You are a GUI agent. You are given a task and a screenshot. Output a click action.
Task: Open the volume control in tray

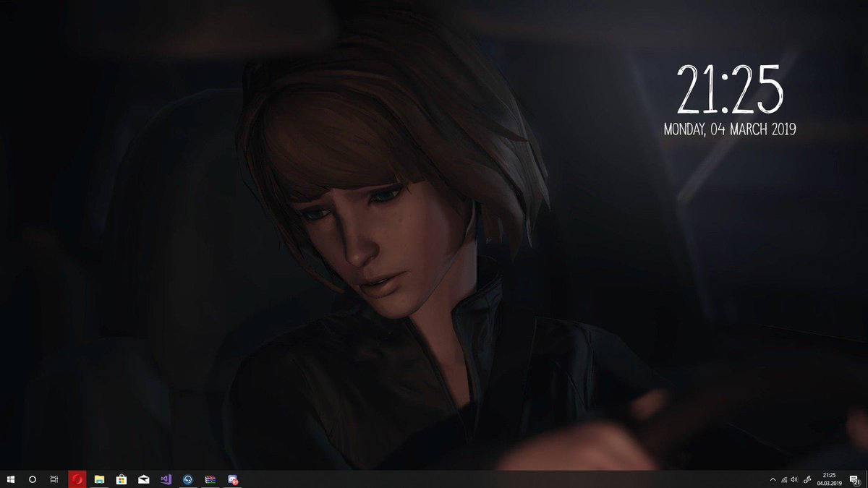tap(795, 479)
